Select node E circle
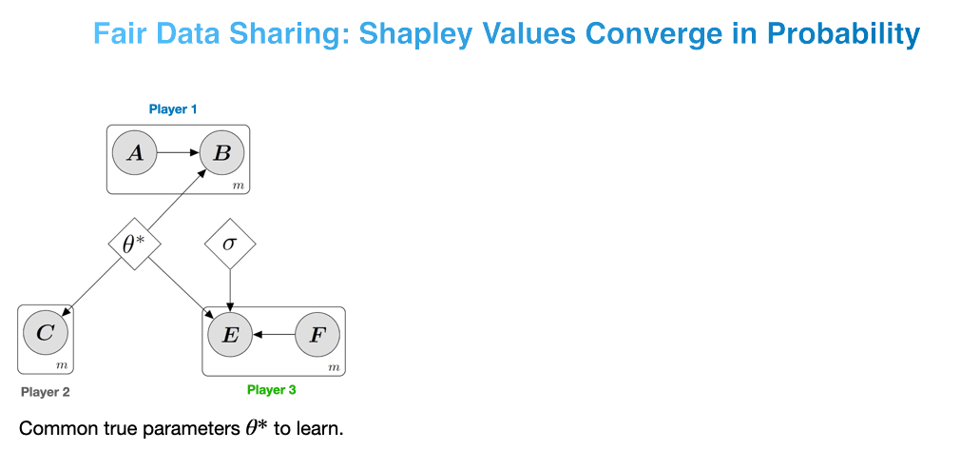980x470 pixels. point(230,336)
